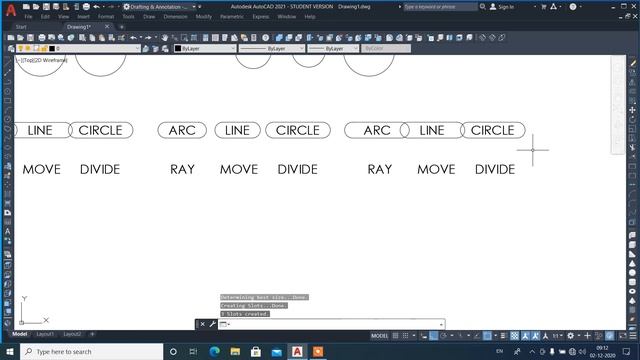Toggle transparency display in the status bar
Screen dimensions: 640x360
coord(515,336)
